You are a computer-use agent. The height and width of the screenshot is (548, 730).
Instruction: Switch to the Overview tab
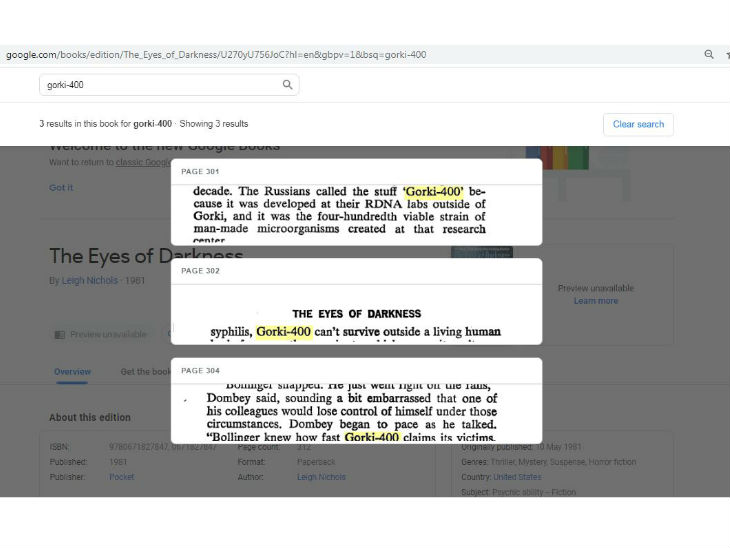click(72, 372)
